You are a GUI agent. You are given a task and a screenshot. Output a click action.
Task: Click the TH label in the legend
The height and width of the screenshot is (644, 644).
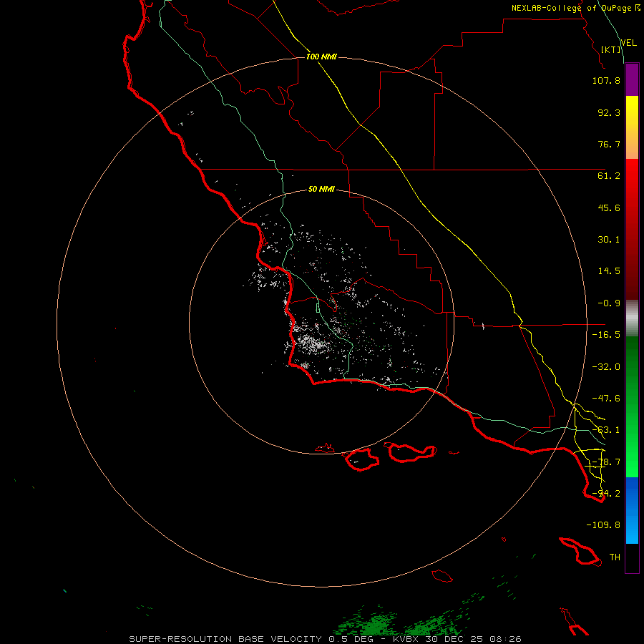click(x=615, y=557)
